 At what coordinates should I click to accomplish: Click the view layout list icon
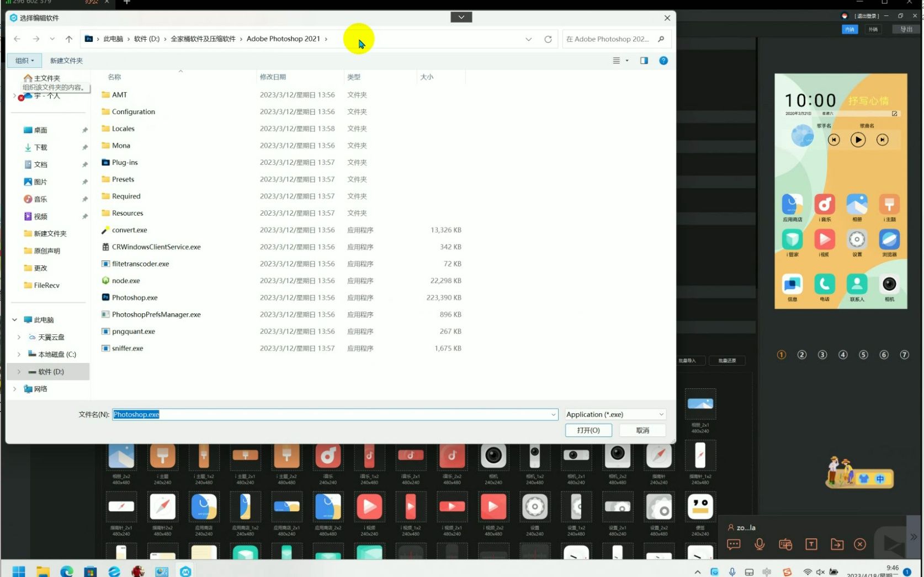617,61
